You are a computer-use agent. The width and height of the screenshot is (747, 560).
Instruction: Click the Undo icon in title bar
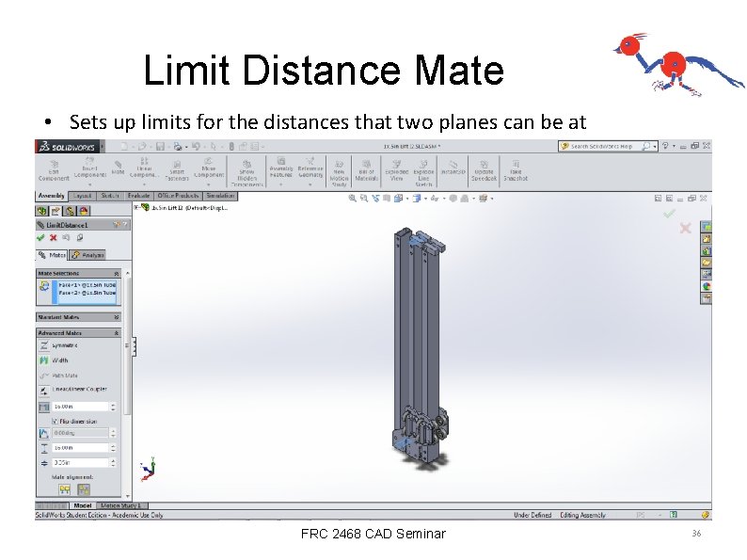pos(196,146)
